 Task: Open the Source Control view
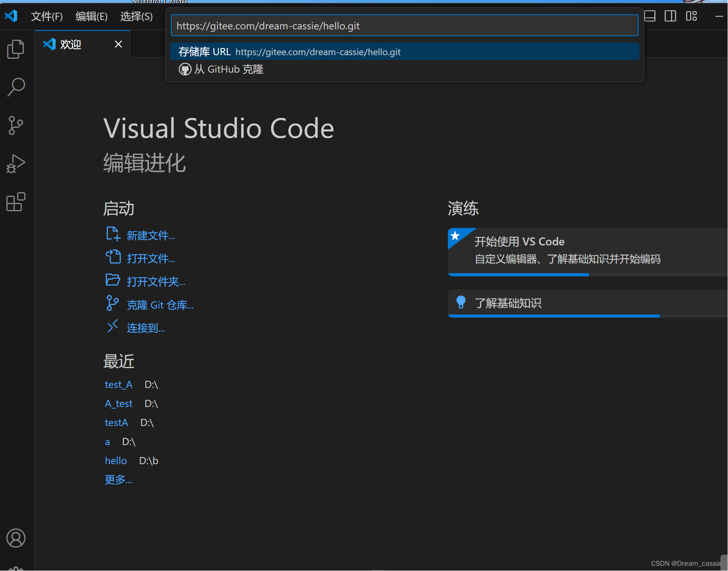[x=15, y=125]
